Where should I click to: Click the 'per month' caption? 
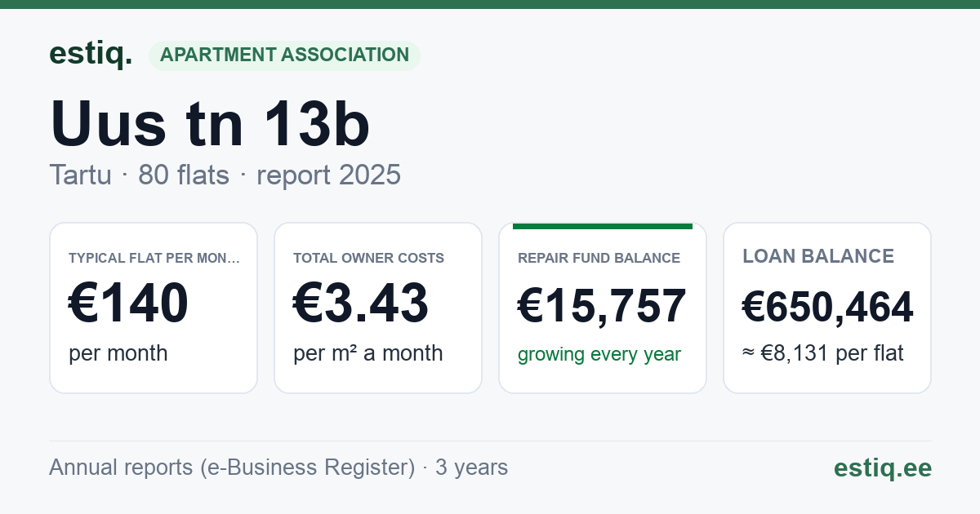coord(118,353)
